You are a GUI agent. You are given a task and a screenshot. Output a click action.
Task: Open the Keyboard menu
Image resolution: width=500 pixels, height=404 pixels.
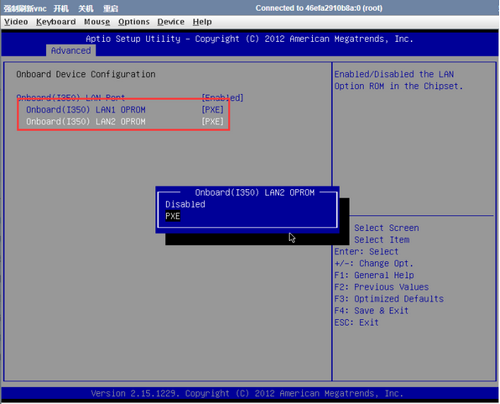click(56, 22)
